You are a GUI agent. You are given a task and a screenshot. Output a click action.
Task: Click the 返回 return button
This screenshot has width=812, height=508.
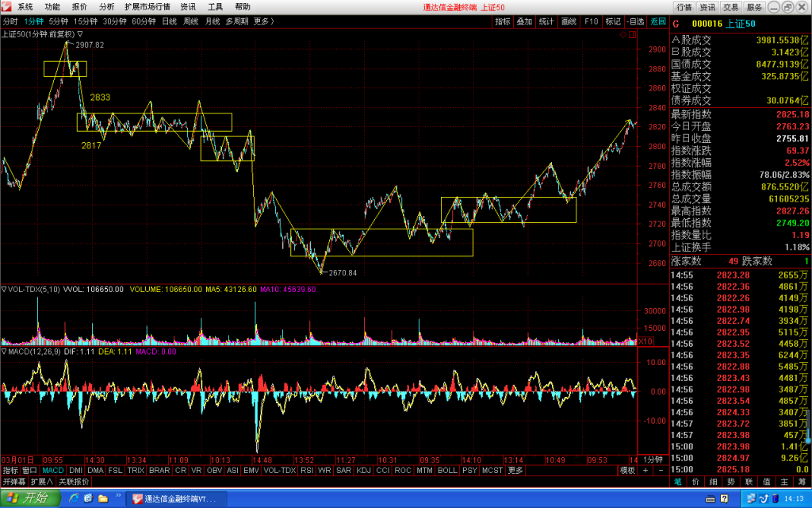pyautogui.click(x=658, y=21)
